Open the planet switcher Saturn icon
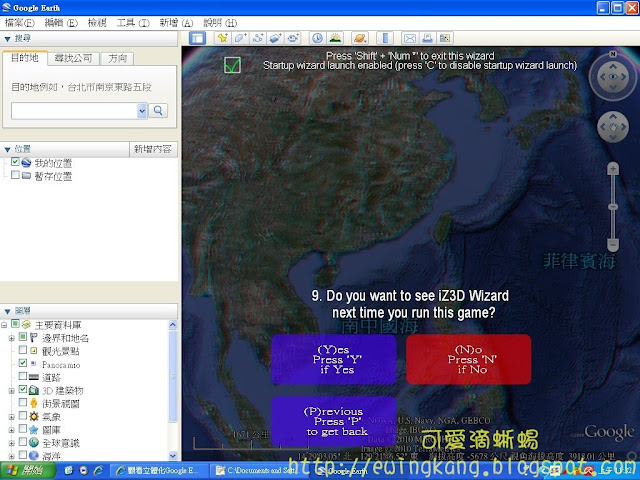The image size is (640, 480). pos(360,38)
